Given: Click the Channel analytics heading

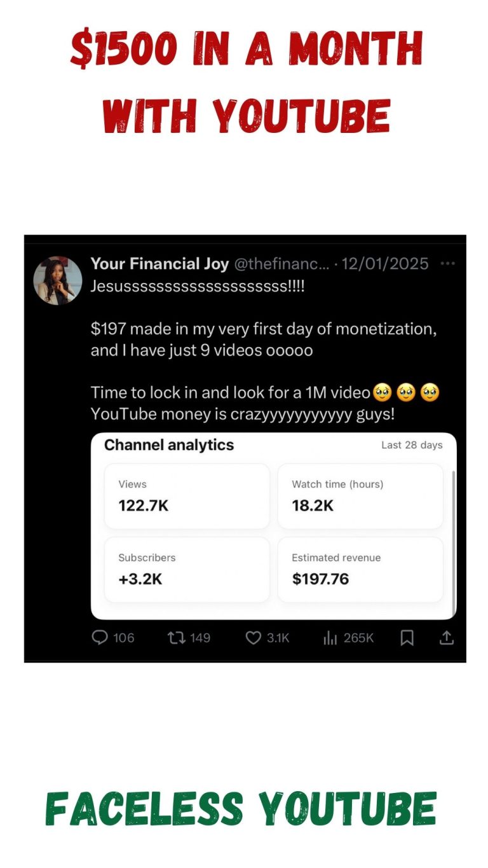Looking at the screenshot, I should pos(169,445).
